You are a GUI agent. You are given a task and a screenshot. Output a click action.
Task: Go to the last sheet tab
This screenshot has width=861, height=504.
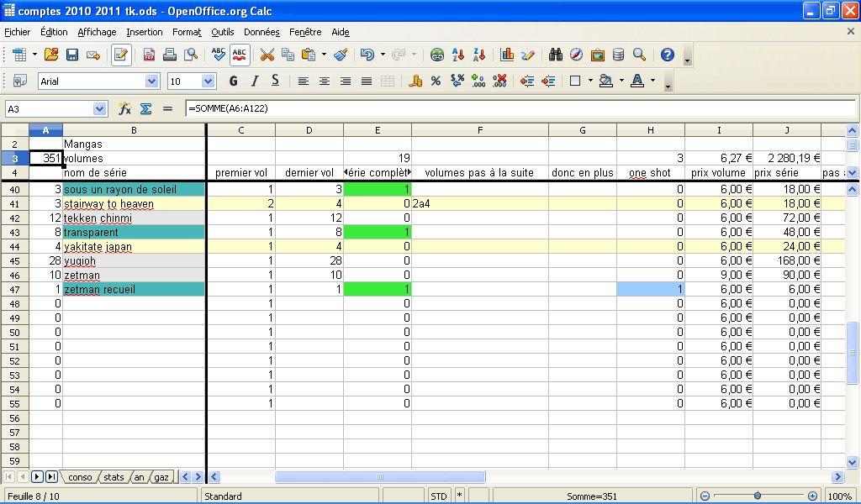pyautogui.click(x=51, y=477)
